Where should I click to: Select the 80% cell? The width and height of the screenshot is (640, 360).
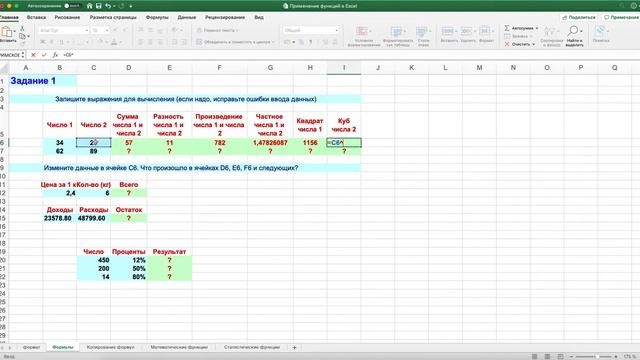click(x=129, y=277)
